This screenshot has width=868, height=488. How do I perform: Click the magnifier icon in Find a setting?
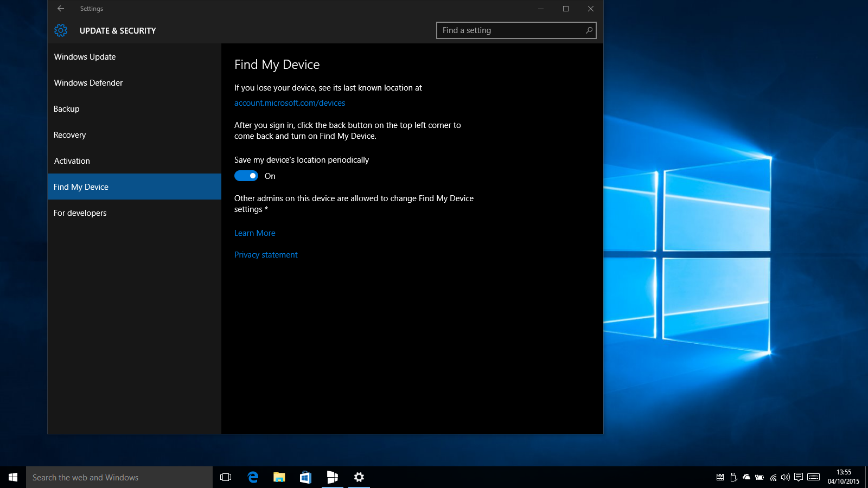(589, 30)
